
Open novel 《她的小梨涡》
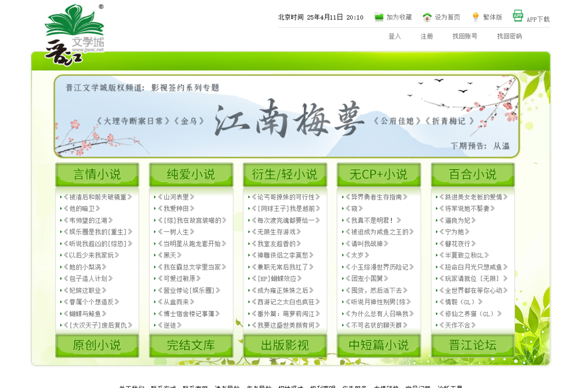85,267
